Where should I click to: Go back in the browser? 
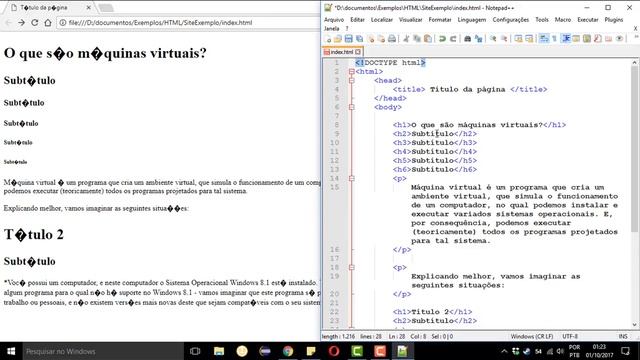pos(8,23)
